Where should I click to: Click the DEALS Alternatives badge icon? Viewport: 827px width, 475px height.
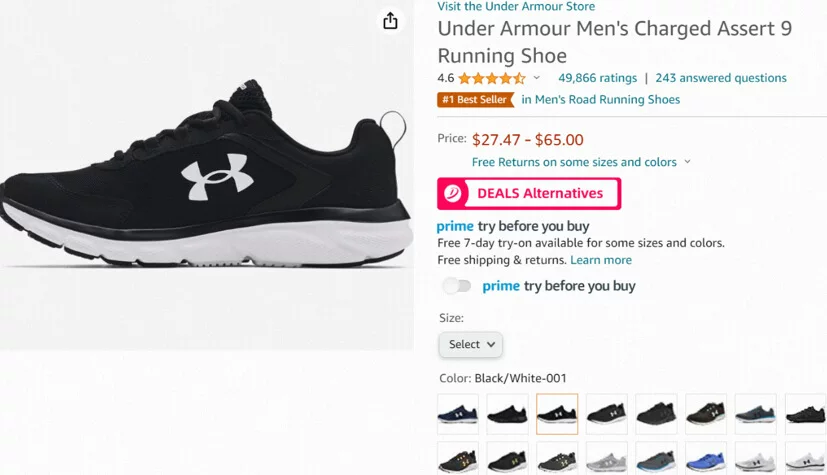tap(453, 193)
